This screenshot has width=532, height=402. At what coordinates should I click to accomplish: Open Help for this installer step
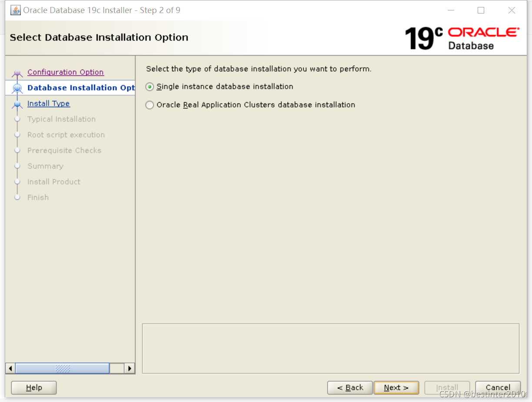pos(33,387)
